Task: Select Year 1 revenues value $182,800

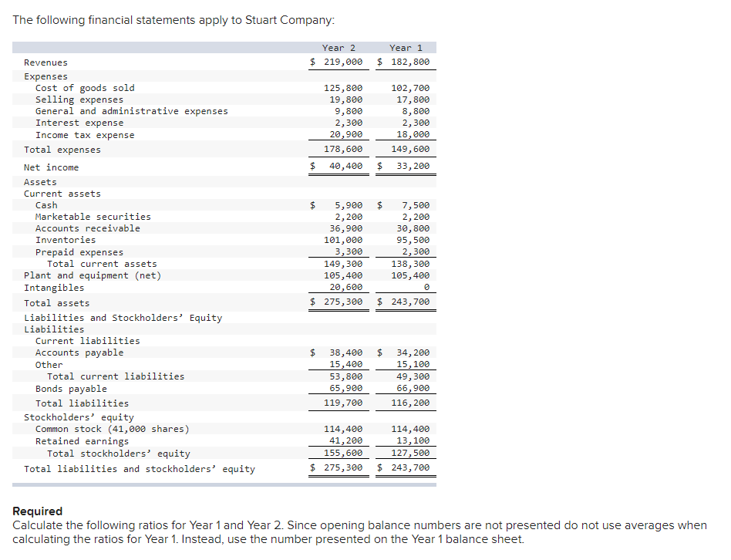Action: coord(404,62)
